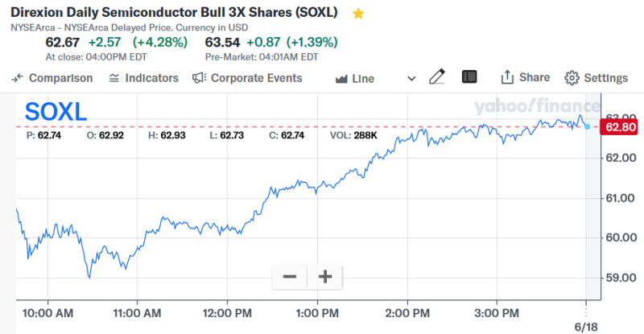Click the SOXL ticker label on chart
The width and height of the screenshot is (644, 334).
point(56,111)
